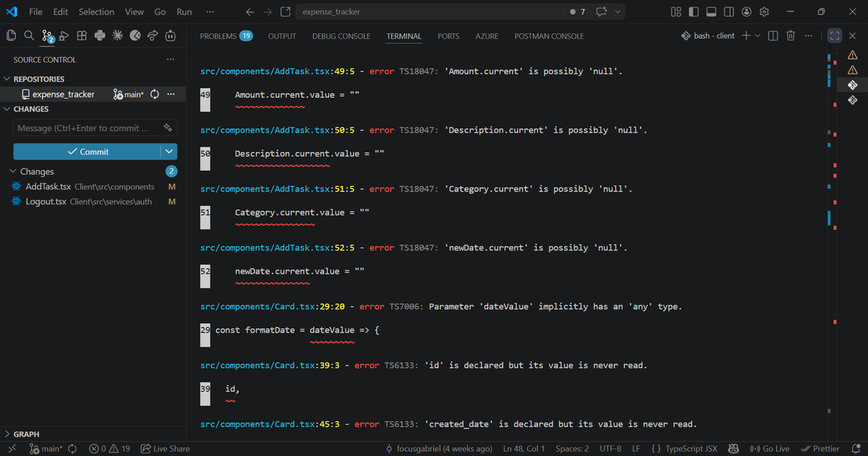Restore the maximized panel size
Image resolution: width=868 pixels, height=456 pixels.
(834, 35)
